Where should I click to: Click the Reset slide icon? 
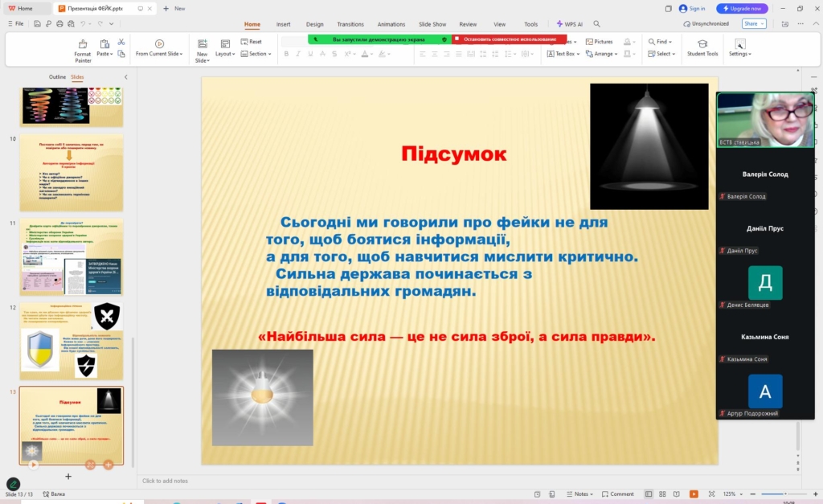251,42
